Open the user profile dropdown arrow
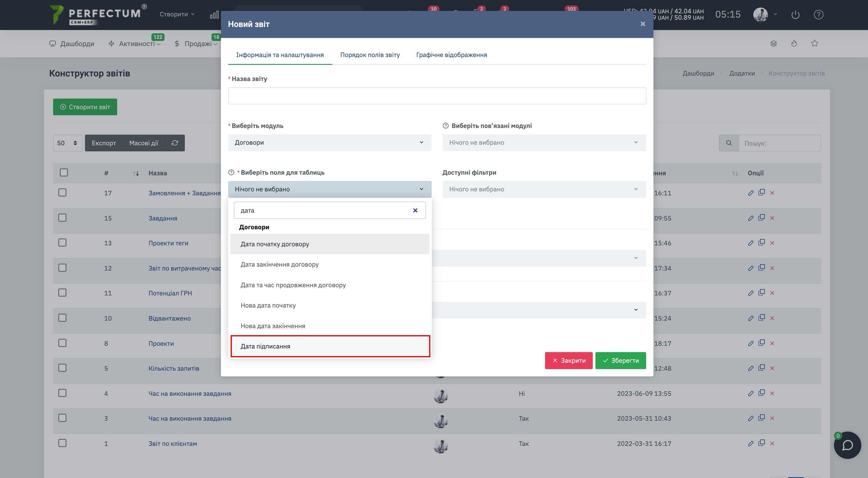This screenshot has width=868, height=478. 775,14
